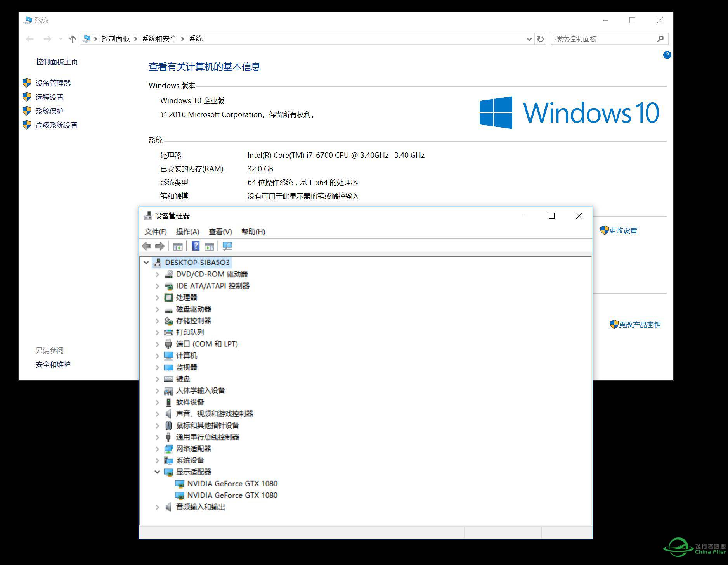Select the 监视器 tree label
This screenshot has width=728, height=565.
(187, 367)
